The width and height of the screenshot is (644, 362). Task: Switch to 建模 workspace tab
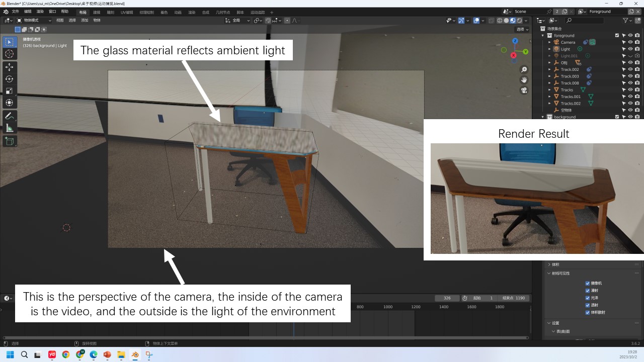coord(97,12)
